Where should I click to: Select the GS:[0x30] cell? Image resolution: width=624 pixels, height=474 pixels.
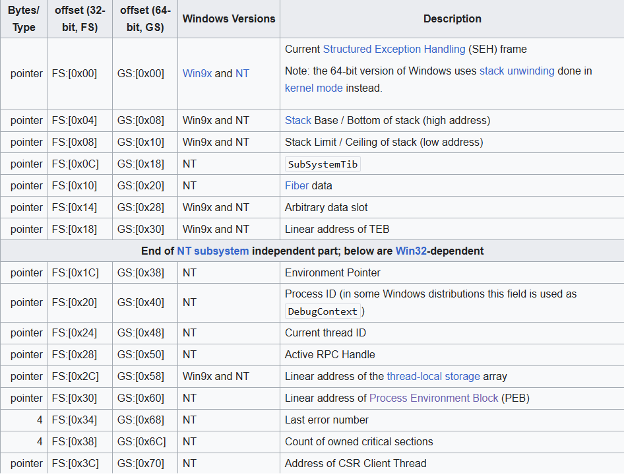(x=145, y=229)
